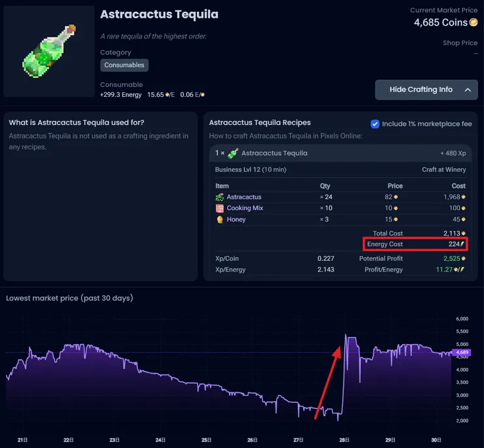Click the coin icon next to Honey price 15
This screenshot has width=484, height=448.
pos(396,220)
